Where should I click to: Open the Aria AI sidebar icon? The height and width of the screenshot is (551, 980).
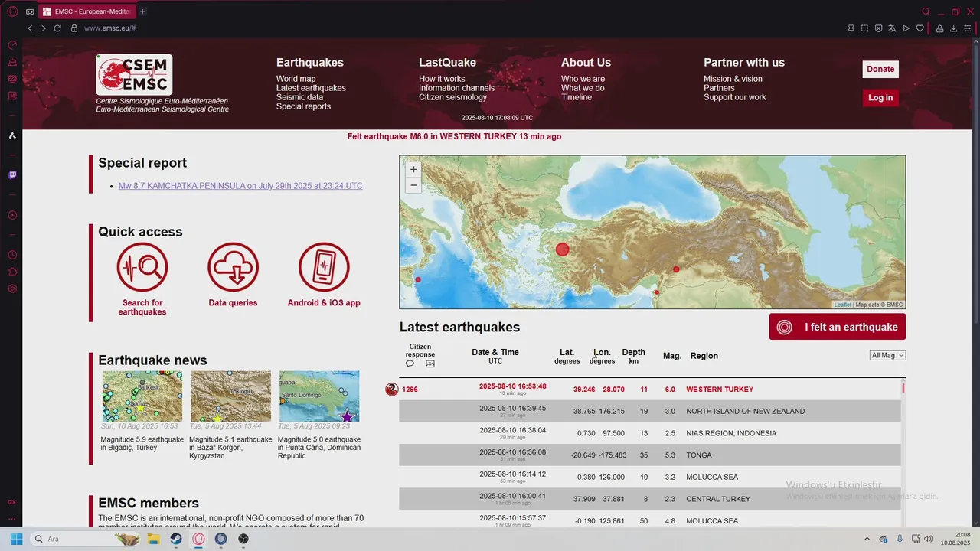12,135
